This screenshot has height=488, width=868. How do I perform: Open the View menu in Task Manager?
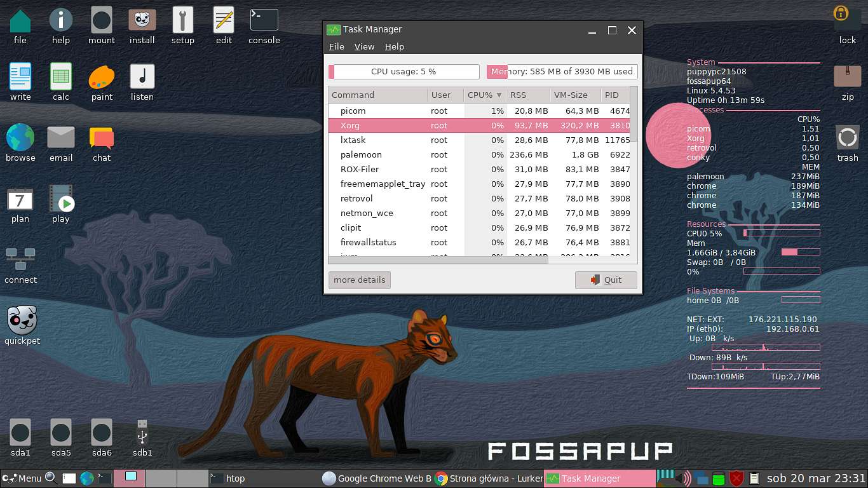(x=364, y=46)
